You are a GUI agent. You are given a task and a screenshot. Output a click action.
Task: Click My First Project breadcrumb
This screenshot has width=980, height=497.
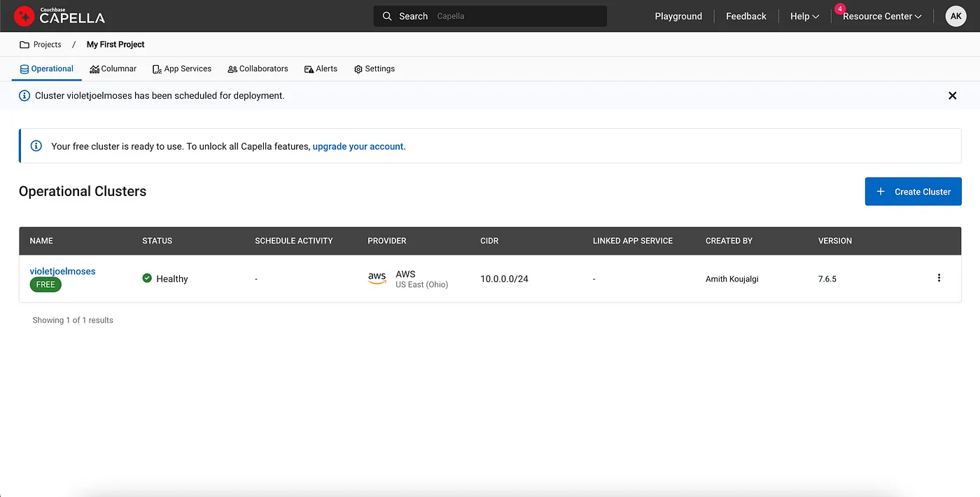115,44
